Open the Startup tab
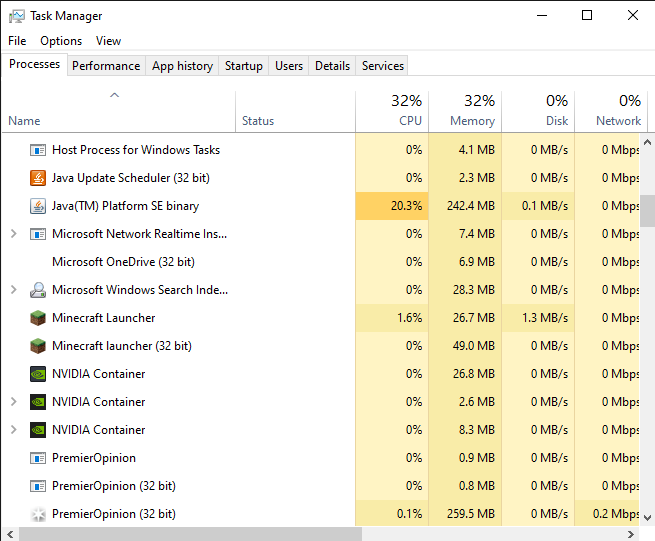Screen dimensions: 655x541 tap(244, 66)
